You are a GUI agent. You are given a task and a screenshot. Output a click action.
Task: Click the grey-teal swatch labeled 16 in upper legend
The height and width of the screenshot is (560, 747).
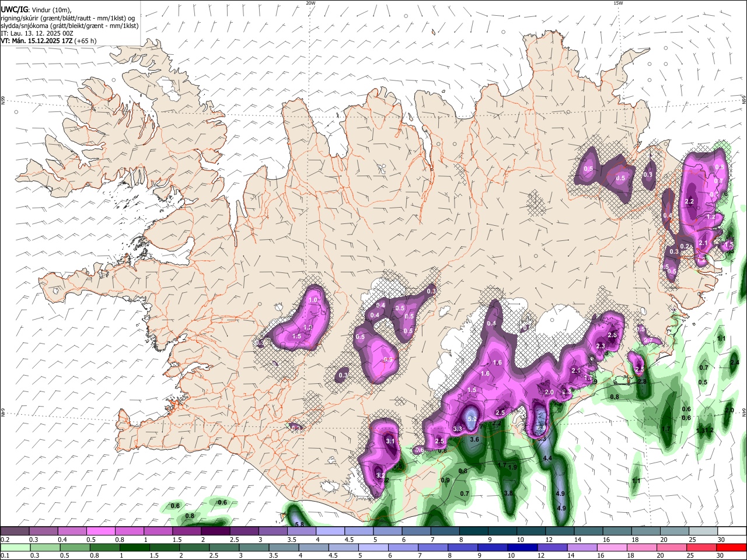coord(617,531)
